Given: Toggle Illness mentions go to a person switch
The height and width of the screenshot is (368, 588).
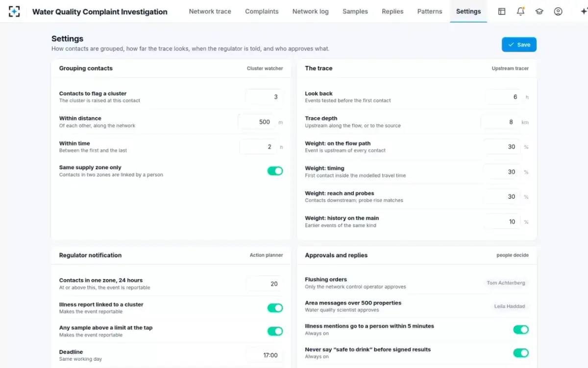Looking at the screenshot, I should pos(521,329).
